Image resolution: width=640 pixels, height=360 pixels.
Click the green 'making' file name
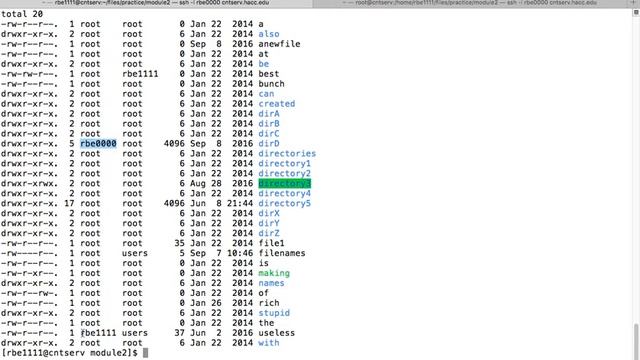point(274,273)
